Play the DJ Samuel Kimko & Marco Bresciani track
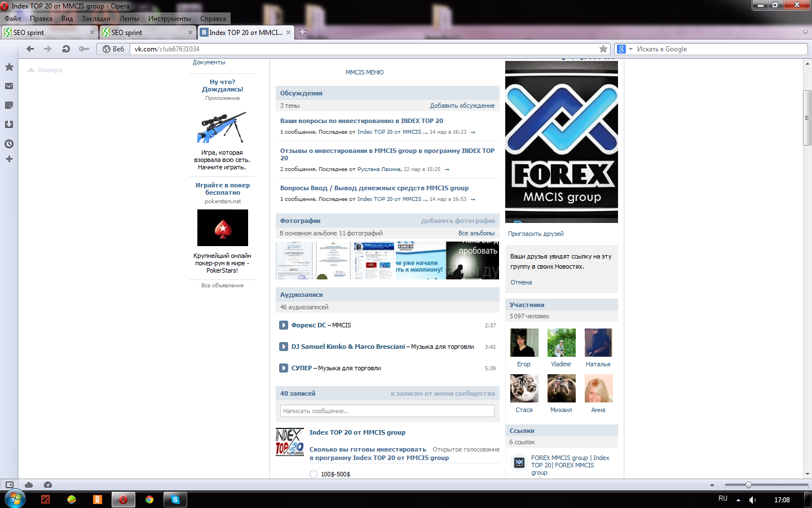The width and height of the screenshot is (812, 508). click(284, 347)
